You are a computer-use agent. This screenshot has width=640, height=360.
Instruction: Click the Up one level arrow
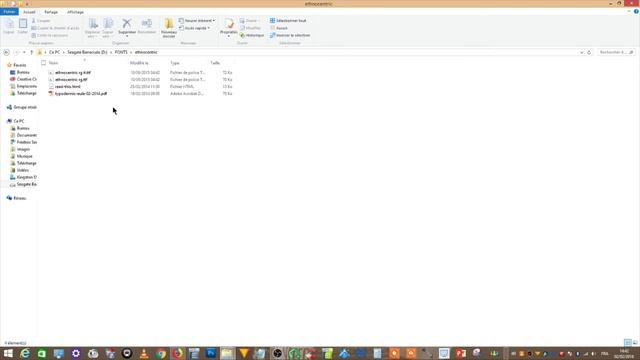tap(31, 52)
